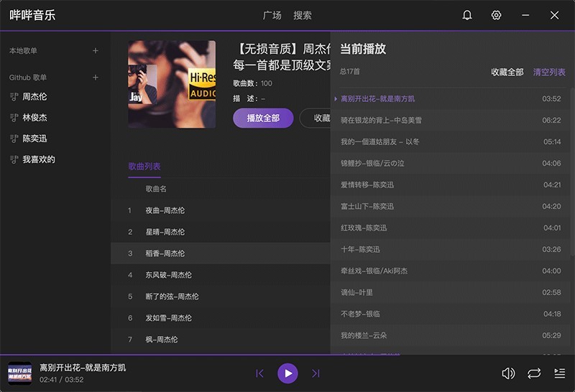Add new Github playlist plus icon
The width and height of the screenshot is (575, 392).
click(x=96, y=78)
